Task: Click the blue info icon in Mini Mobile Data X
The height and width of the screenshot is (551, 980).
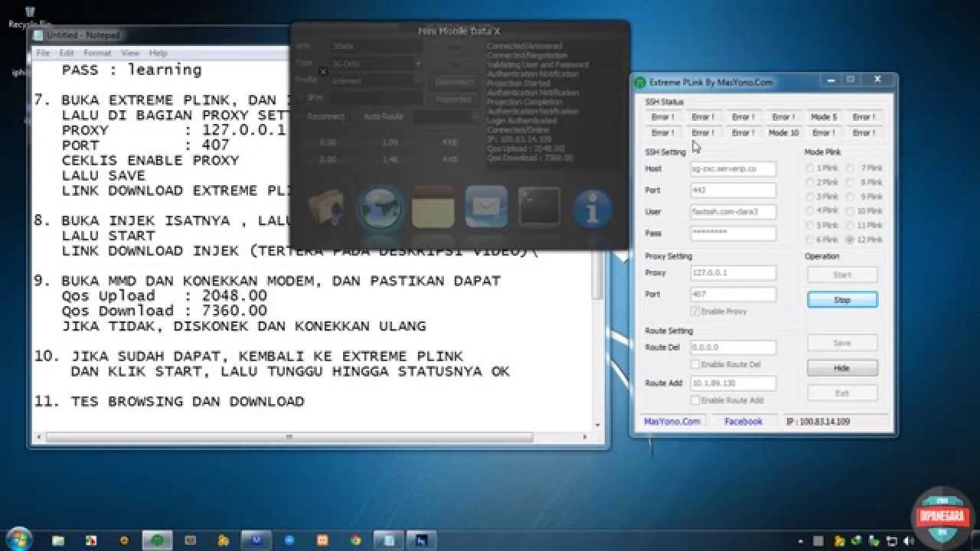Action: (593, 209)
